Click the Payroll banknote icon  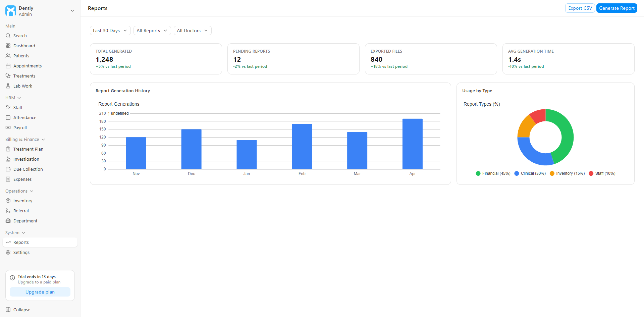click(x=8, y=127)
